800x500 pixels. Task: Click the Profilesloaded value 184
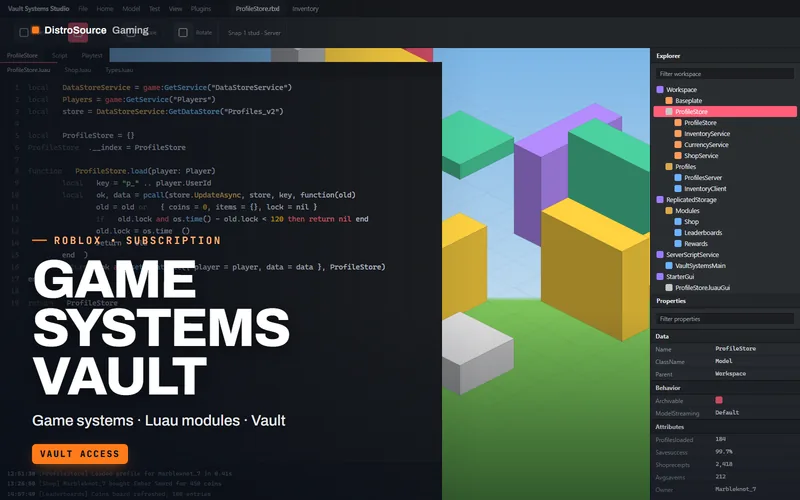tap(720, 439)
